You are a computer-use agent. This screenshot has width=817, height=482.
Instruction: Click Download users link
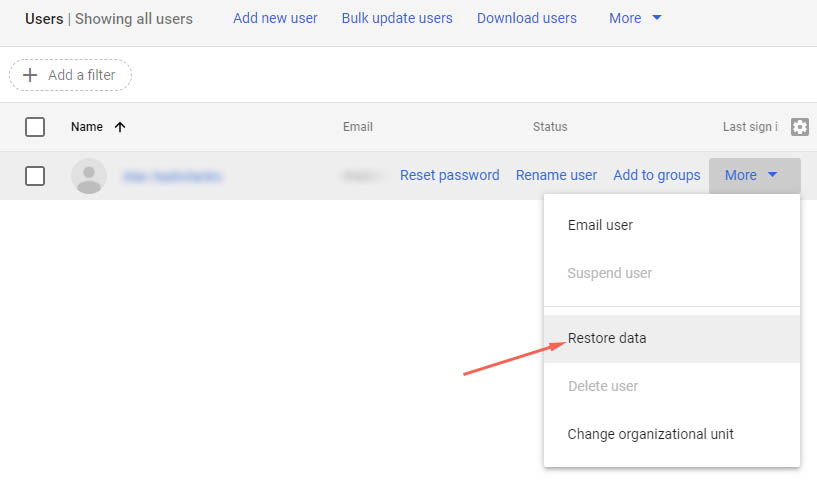527,18
